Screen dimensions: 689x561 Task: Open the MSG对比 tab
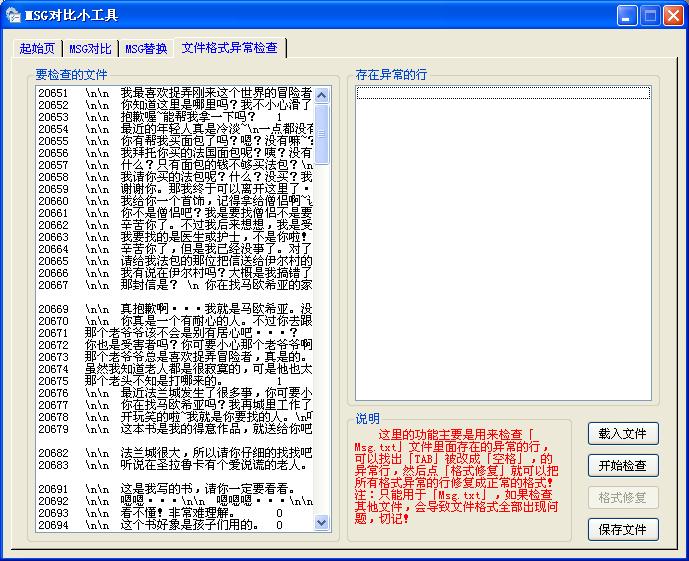click(90, 49)
